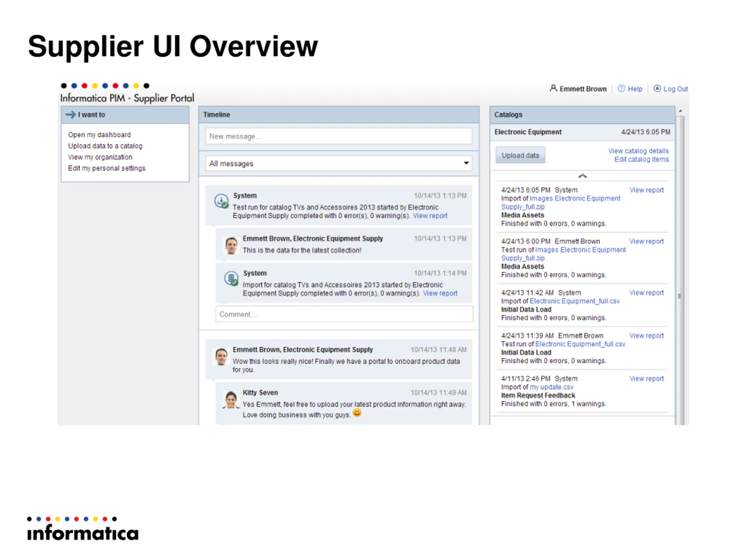The width and height of the screenshot is (747, 560).
Task: Open Electronic Equipment_full.csv link in 11:42 AM import
Action: pyautogui.click(x=575, y=301)
